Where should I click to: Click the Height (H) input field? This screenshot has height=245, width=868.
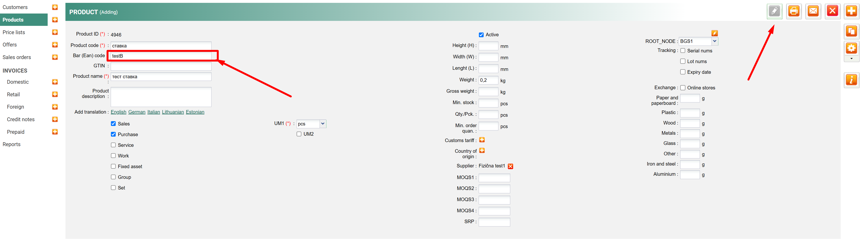[x=488, y=46]
